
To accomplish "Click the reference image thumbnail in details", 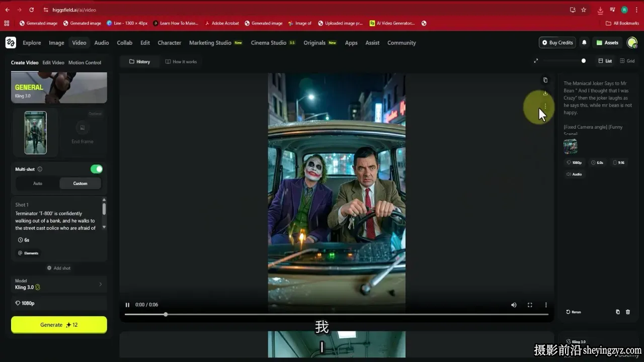I will (571, 147).
